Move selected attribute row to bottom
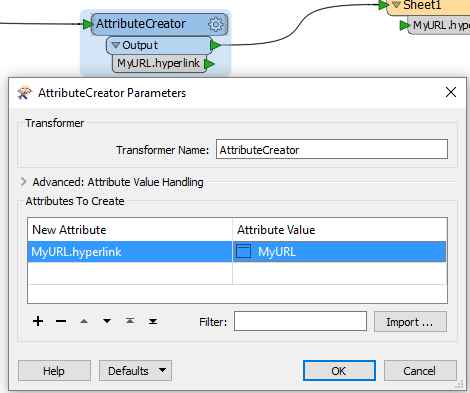Image resolution: width=470 pixels, height=393 pixels. click(153, 321)
